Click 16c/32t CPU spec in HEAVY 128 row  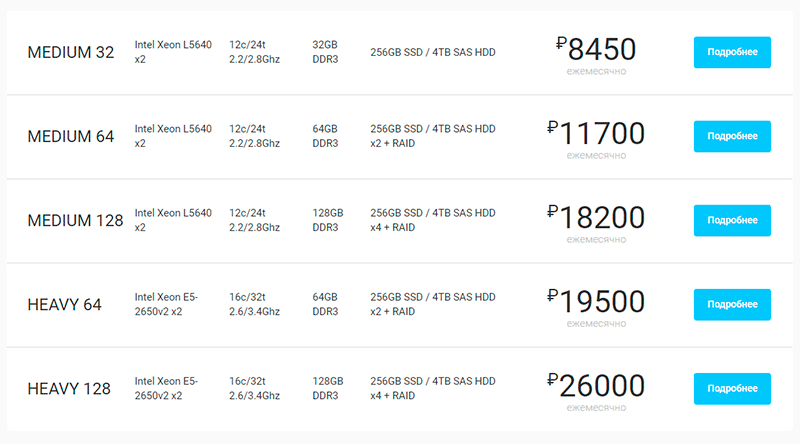coord(247,381)
